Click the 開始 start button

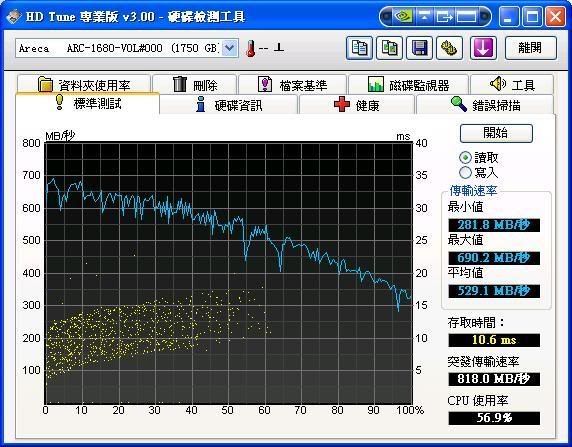pyautogui.click(x=496, y=133)
